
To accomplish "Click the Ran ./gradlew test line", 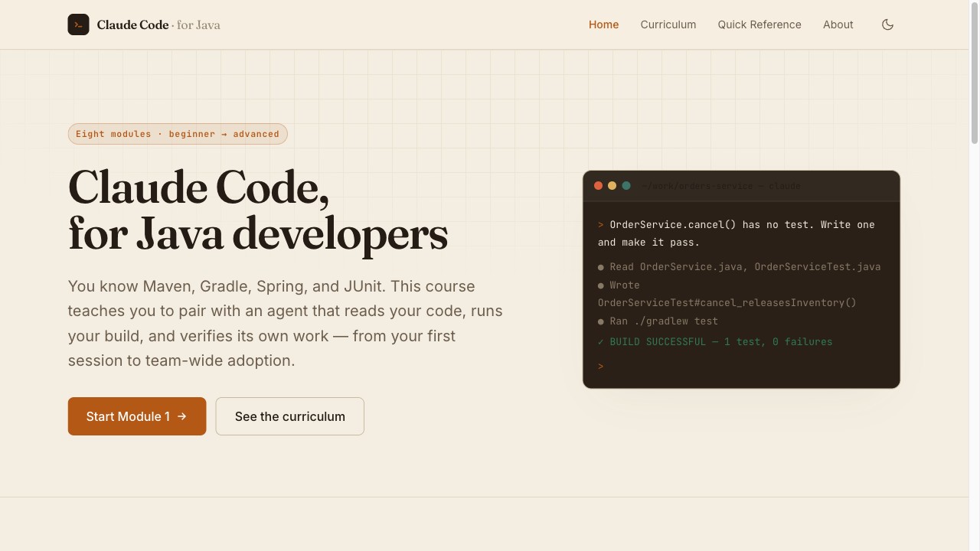I will [658, 321].
